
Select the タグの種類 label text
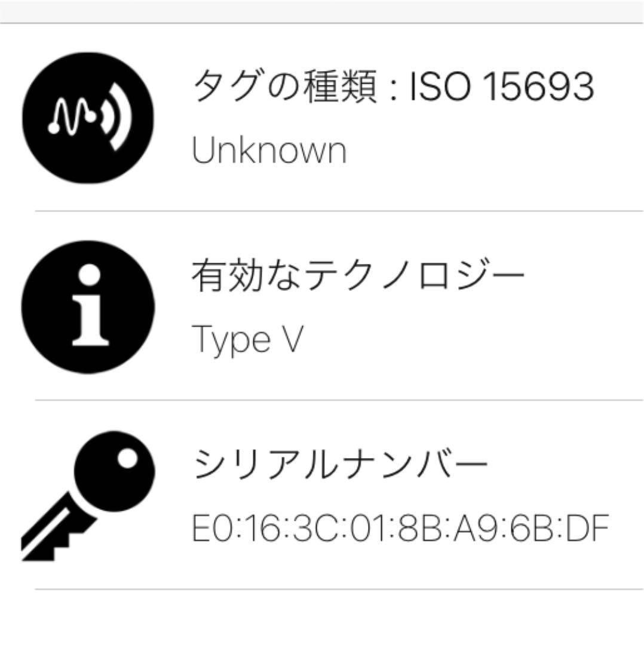[285, 87]
